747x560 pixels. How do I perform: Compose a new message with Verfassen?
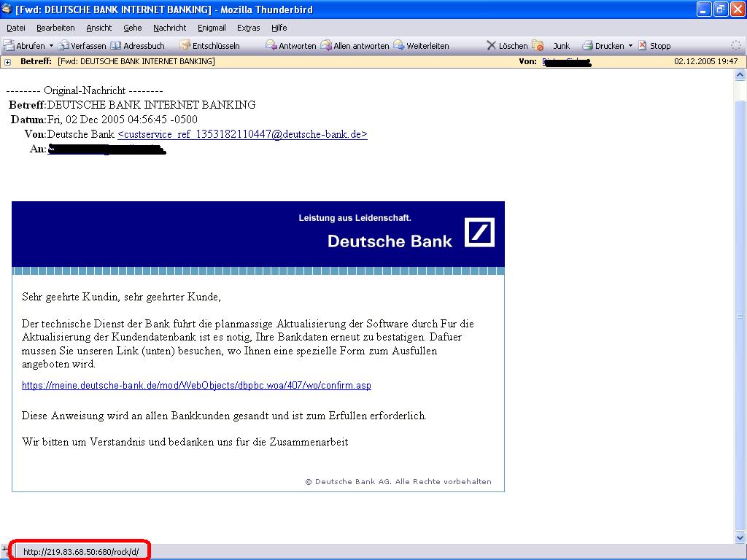click(x=82, y=46)
